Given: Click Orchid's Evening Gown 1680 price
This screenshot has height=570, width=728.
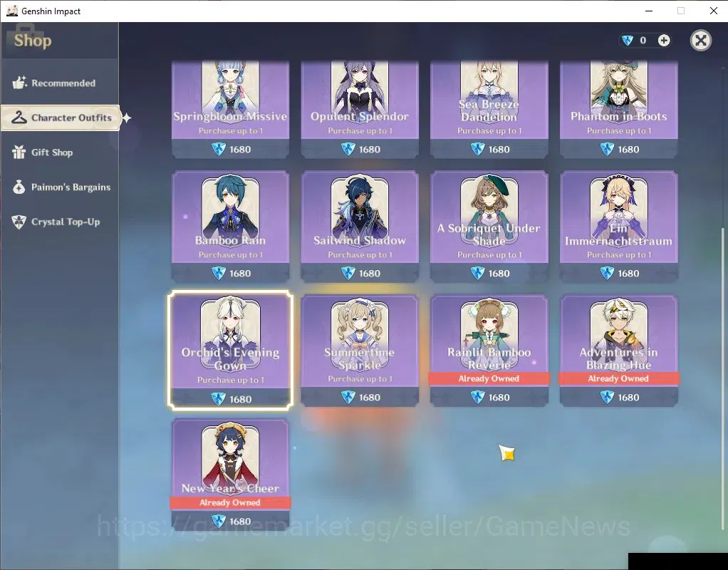Looking at the screenshot, I should pyautogui.click(x=230, y=399).
